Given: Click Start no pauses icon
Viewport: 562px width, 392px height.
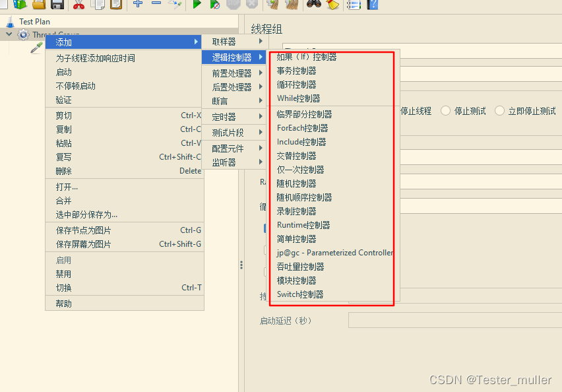Looking at the screenshot, I should pyautogui.click(x=214, y=3).
